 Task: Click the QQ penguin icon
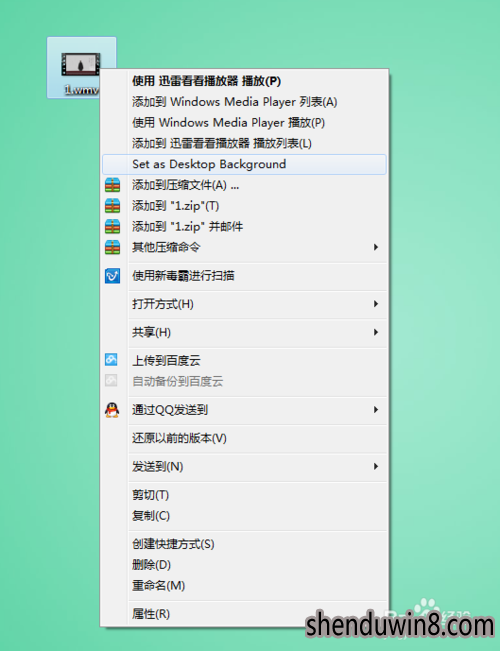[x=112, y=410]
